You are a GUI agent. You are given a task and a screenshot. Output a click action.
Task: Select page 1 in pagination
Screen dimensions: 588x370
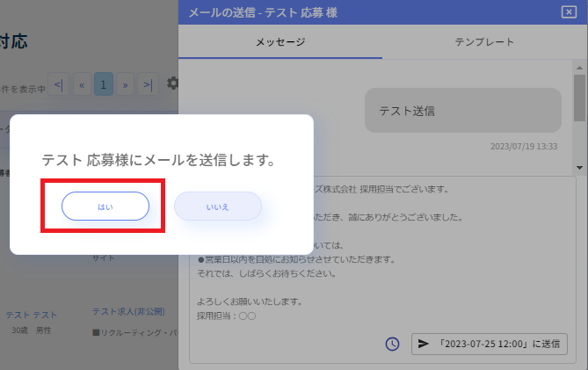104,84
